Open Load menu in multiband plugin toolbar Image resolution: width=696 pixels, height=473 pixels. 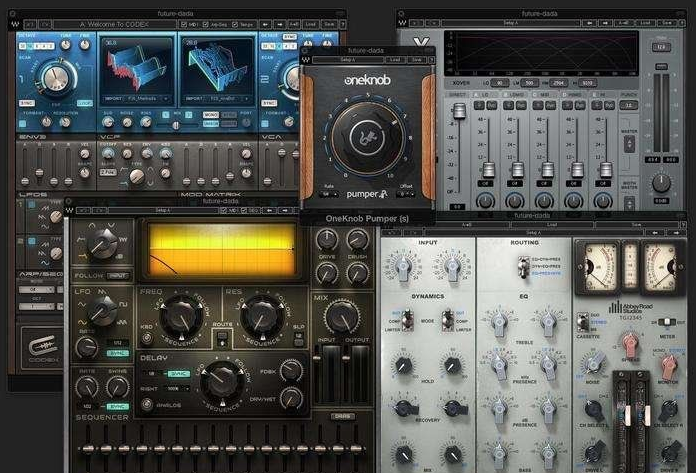(x=645, y=23)
